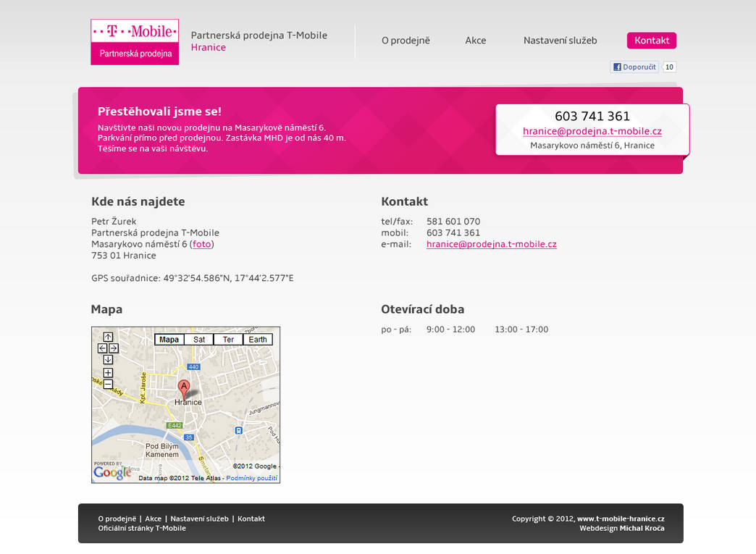Pan the map right with arrow icon
Viewport: 756px width, 554px height.
pyautogui.click(x=114, y=348)
